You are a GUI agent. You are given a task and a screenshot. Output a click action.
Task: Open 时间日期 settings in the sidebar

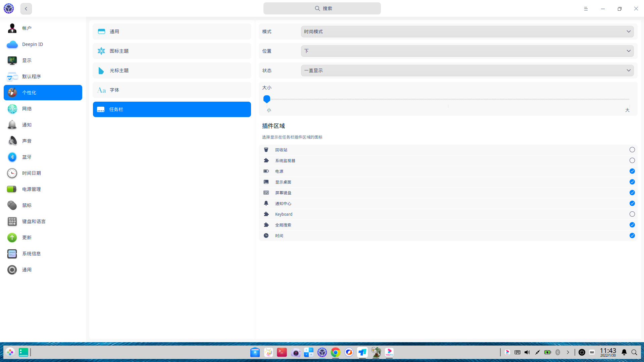[32, 173]
